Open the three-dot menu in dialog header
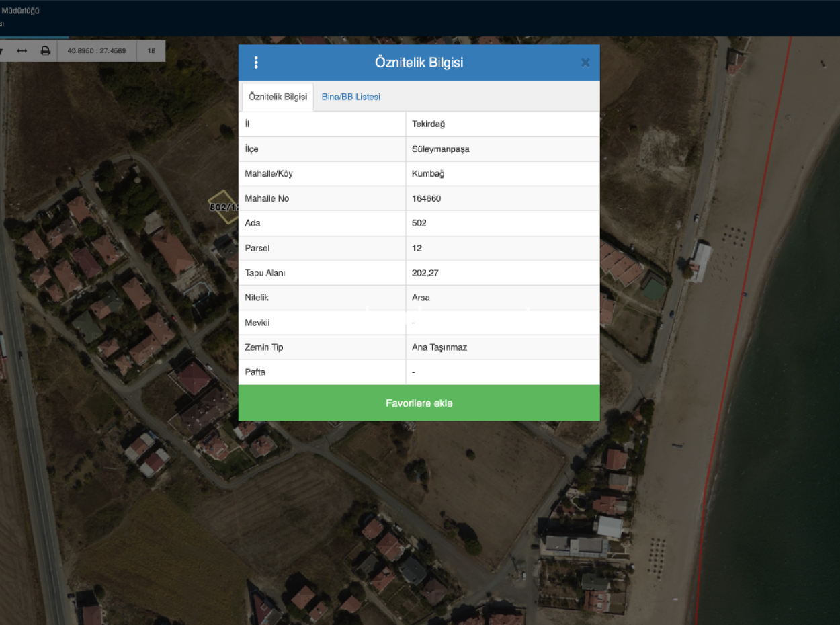Image resolution: width=840 pixels, height=625 pixels. pos(255,61)
